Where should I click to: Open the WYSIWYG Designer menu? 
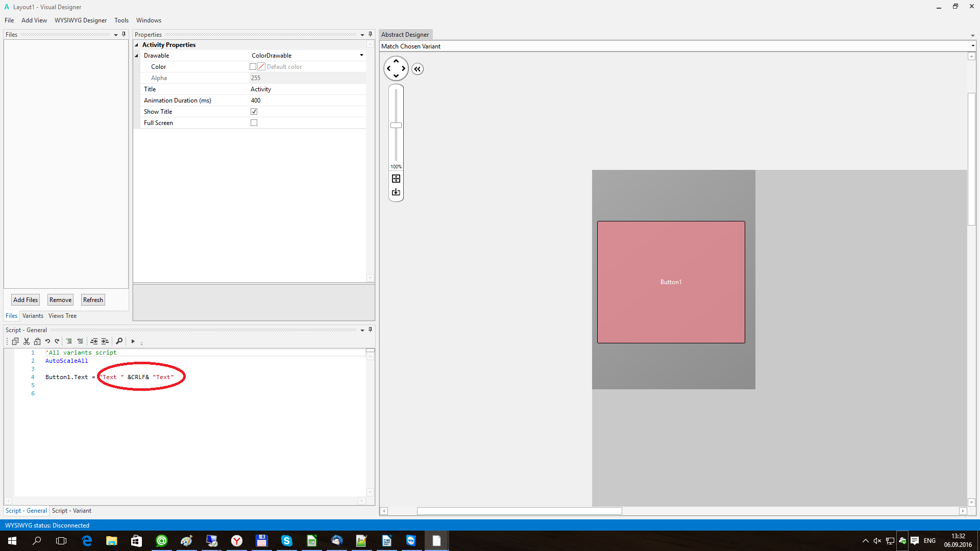tap(81, 20)
